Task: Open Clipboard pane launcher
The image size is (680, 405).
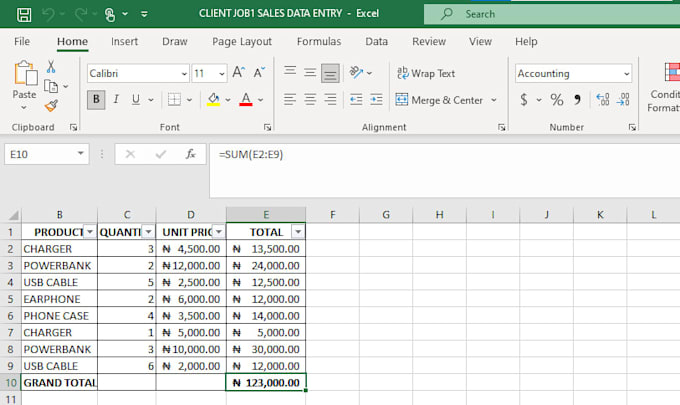Action: pyautogui.click(x=73, y=127)
